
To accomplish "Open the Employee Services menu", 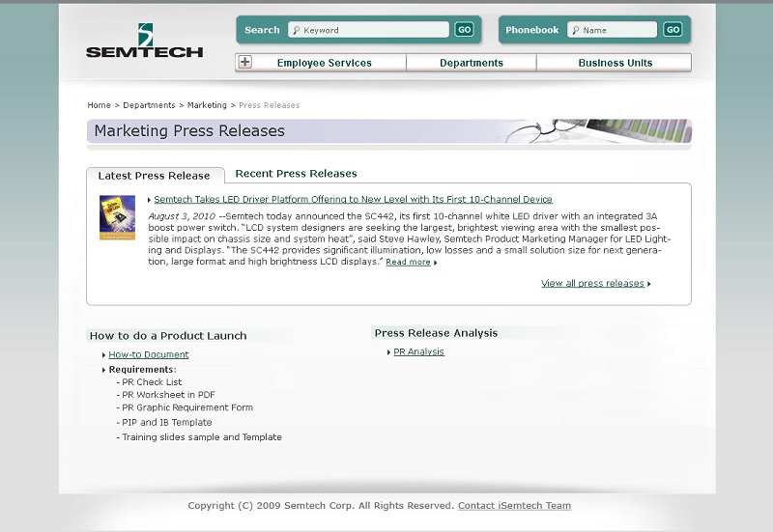I will [324, 63].
